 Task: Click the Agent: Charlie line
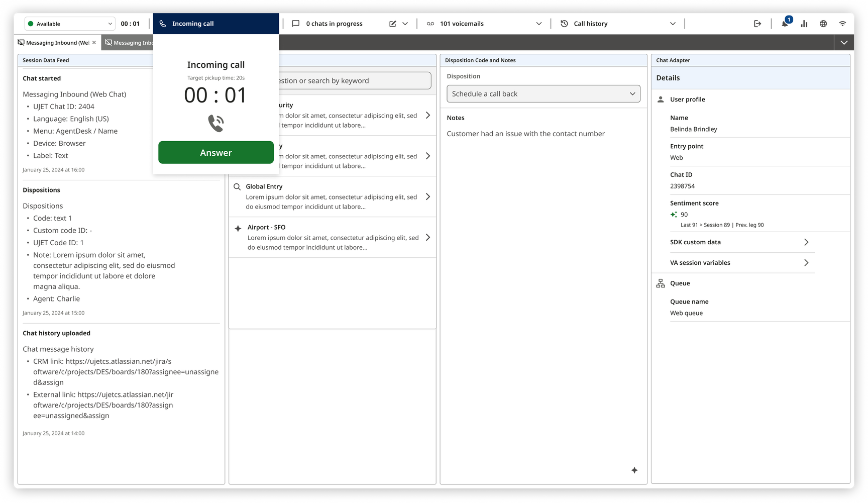click(57, 298)
